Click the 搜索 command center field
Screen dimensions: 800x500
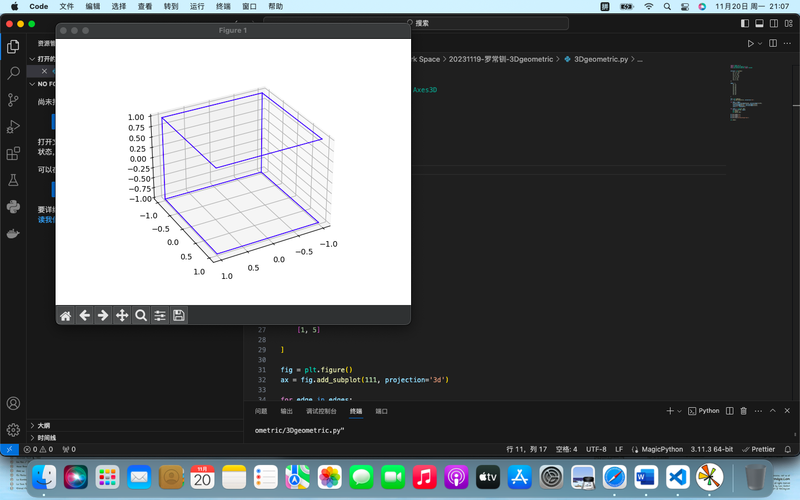pos(416,23)
